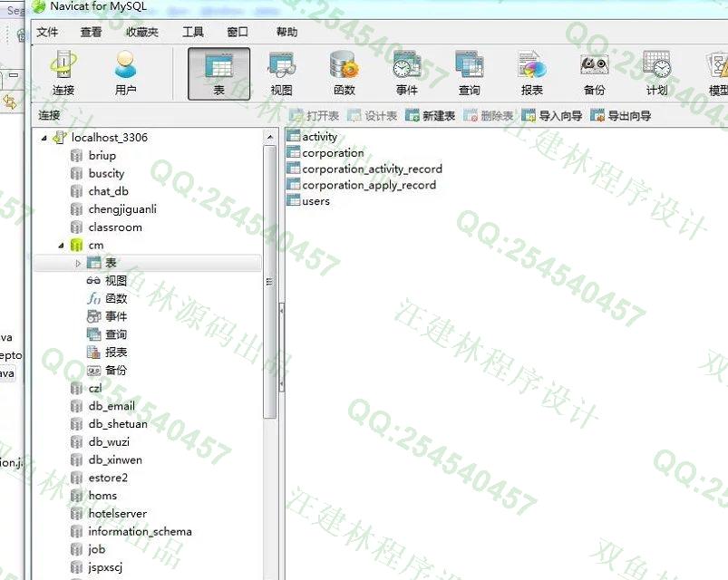Select 视图 under cm database

click(x=116, y=281)
